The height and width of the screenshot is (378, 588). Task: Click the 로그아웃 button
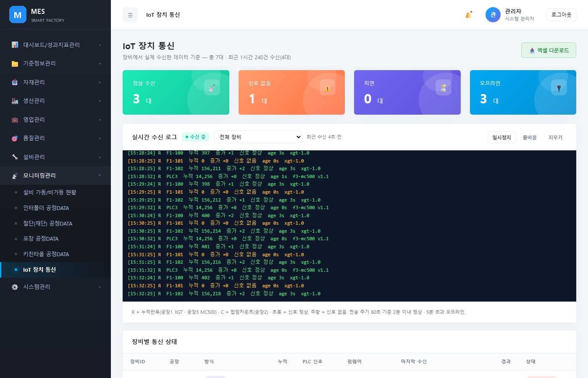click(x=561, y=15)
